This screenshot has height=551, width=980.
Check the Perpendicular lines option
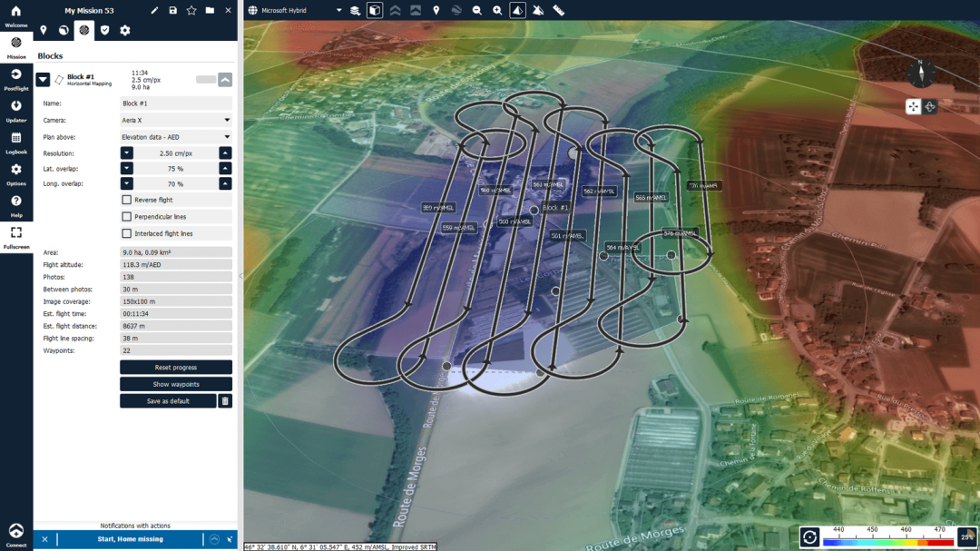tap(126, 217)
